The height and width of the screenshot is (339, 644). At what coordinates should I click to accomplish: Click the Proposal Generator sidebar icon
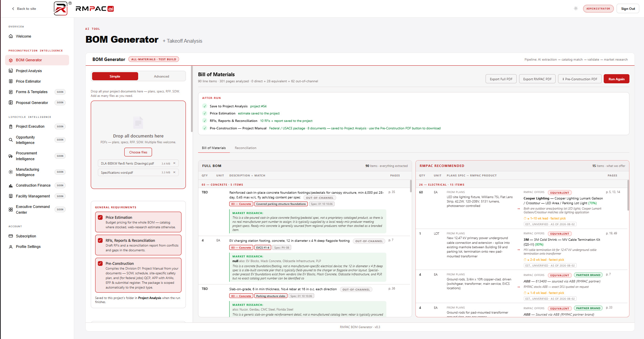(x=11, y=103)
